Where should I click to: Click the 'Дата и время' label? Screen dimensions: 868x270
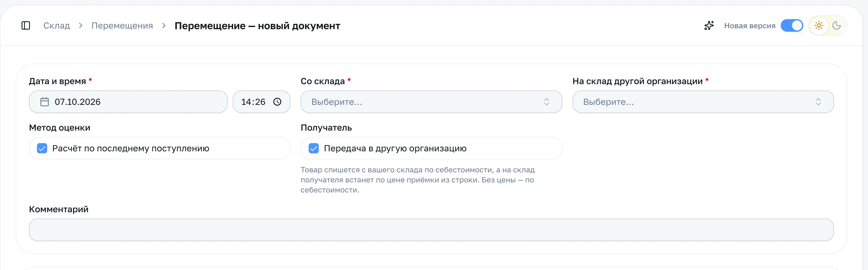click(x=57, y=81)
